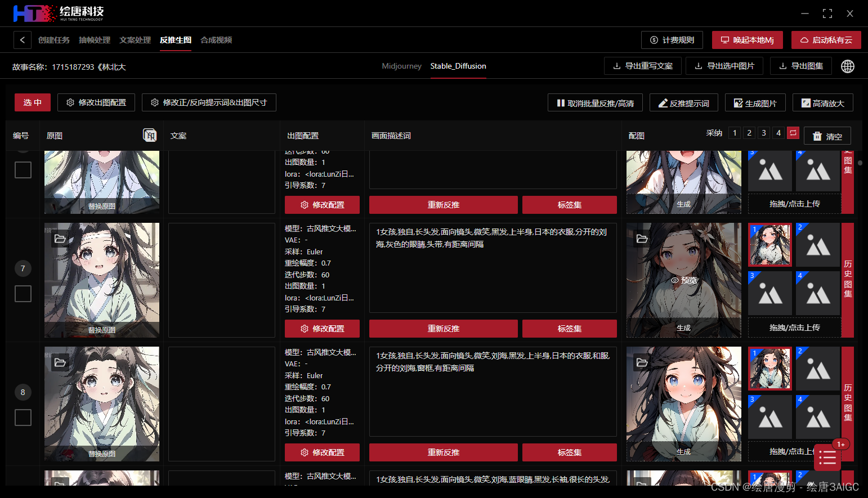Tick the checkbox for row 8
Screen dimensions: 868x498
click(23, 418)
